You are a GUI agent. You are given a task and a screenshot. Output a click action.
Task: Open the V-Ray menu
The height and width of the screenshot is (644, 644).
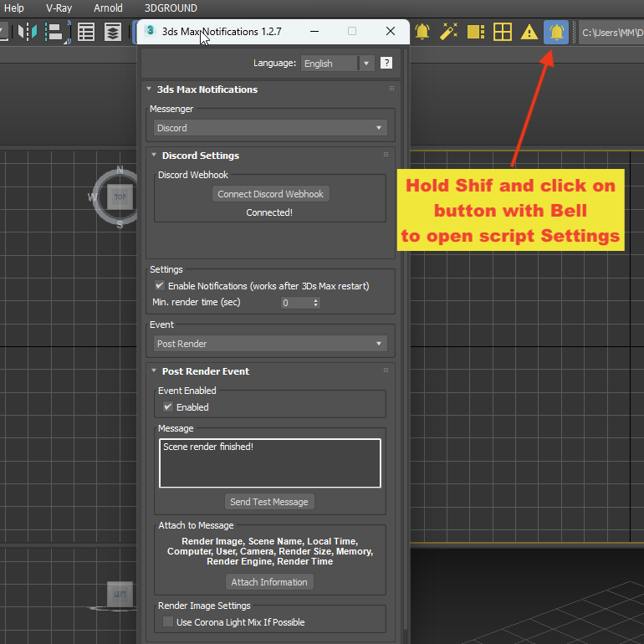point(59,8)
